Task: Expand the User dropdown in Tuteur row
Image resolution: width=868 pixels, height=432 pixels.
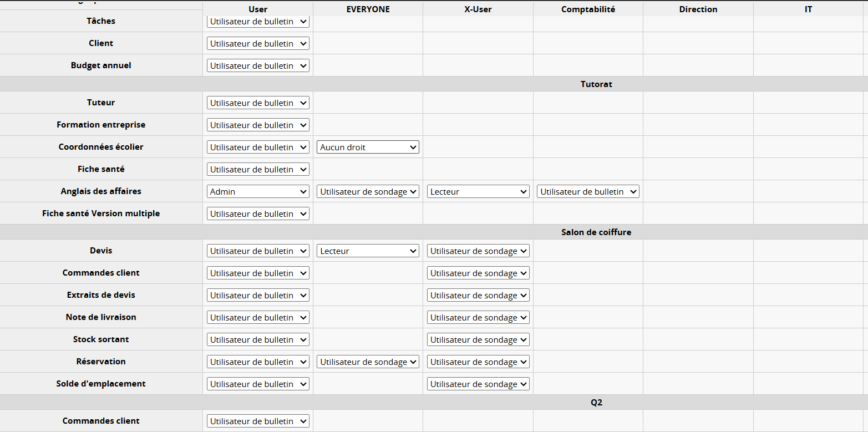Action: click(258, 103)
